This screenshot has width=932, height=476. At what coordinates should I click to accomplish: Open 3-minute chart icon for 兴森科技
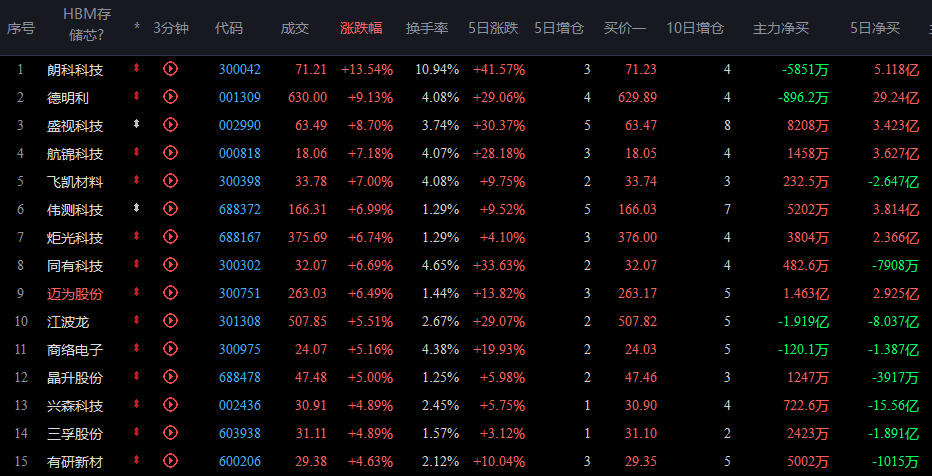(171, 405)
